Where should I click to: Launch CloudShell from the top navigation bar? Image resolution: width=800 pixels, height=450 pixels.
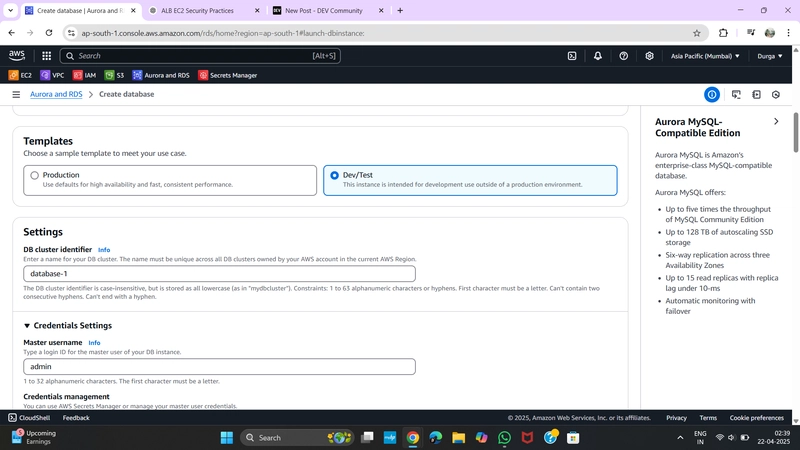click(572, 56)
